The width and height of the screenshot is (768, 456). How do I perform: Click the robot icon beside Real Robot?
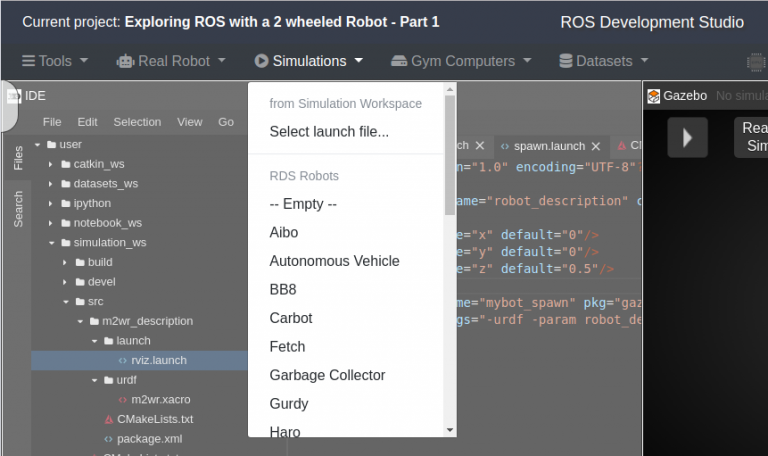pyautogui.click(x=125, y=61)
